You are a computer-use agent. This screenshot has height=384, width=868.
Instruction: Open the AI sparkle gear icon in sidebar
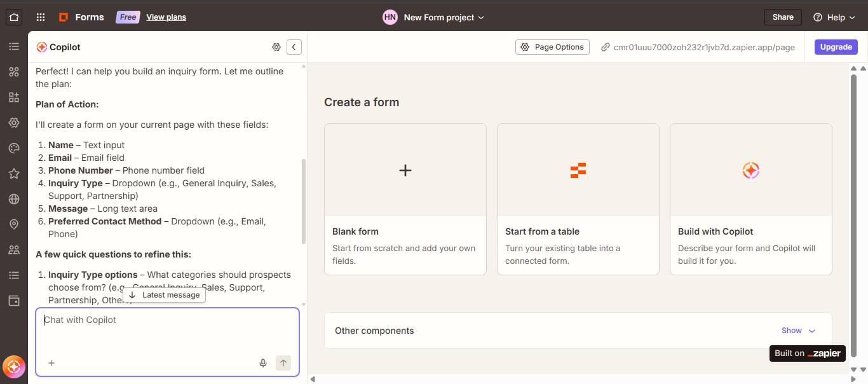pos(14,123)
